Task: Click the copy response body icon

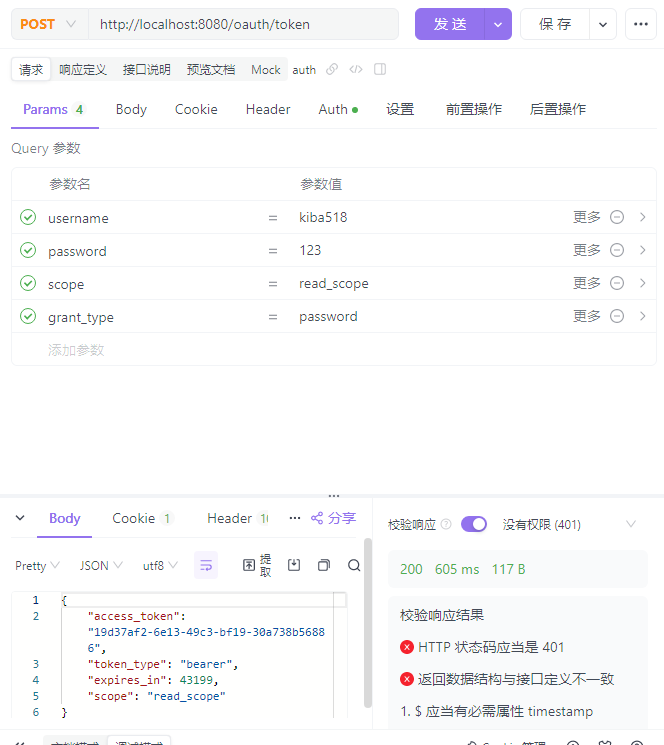Action: point(323,565)
